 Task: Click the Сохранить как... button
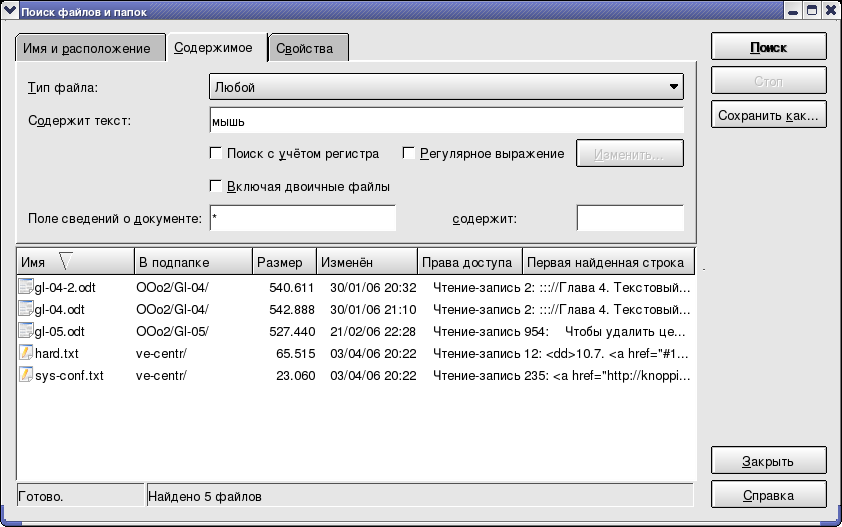tap(768, 116)
